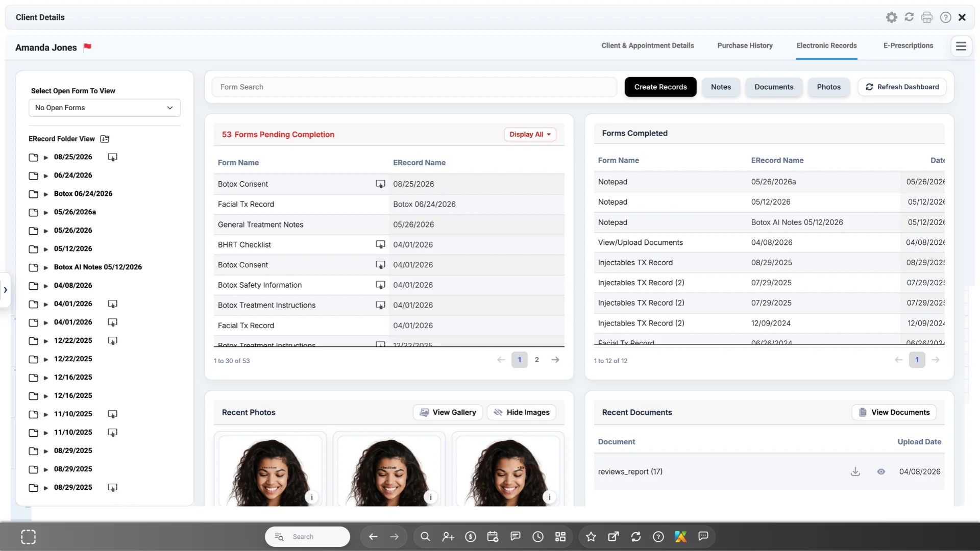Click the open external link icon
The image size is (980, 551).
[x=613, y=537]
